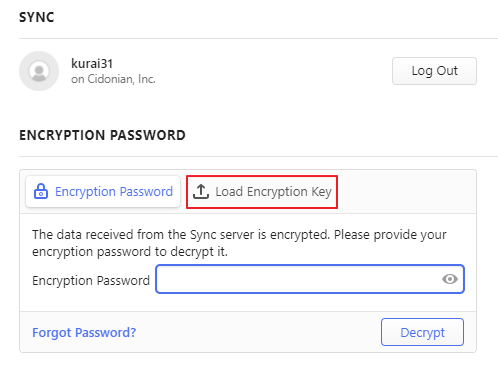Log out of the kurai31 sync account
This screenshot has height=368, width=498.
(x=434, y=71)
